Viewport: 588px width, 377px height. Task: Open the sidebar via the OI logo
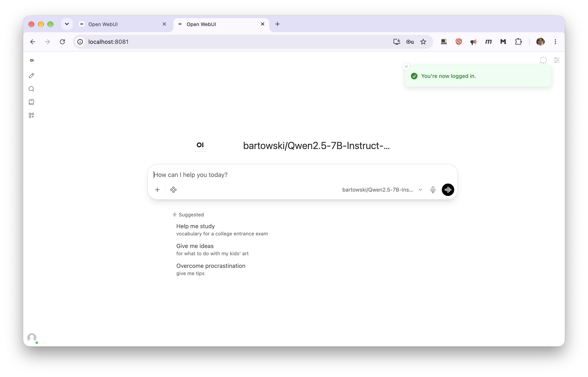32,60
